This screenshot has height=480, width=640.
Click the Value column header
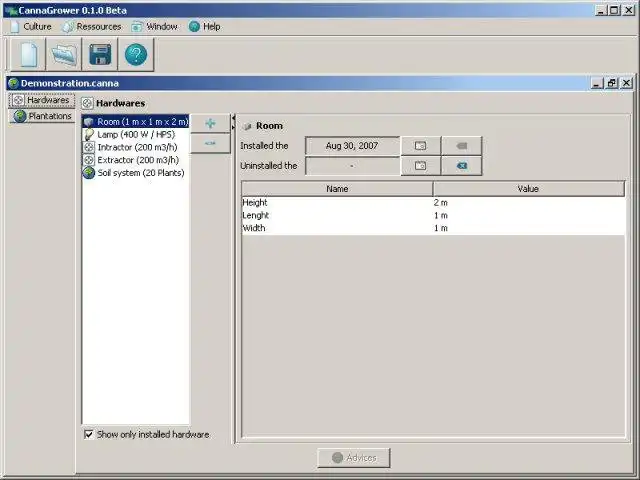pos(529,189)
